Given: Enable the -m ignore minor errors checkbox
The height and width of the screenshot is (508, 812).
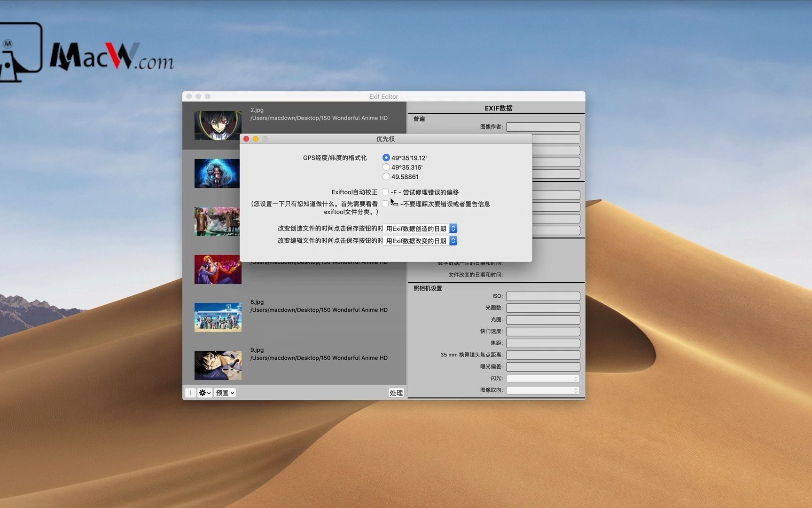Looking at the screenshot, I should pyautogui.click(x=385, y=204).
